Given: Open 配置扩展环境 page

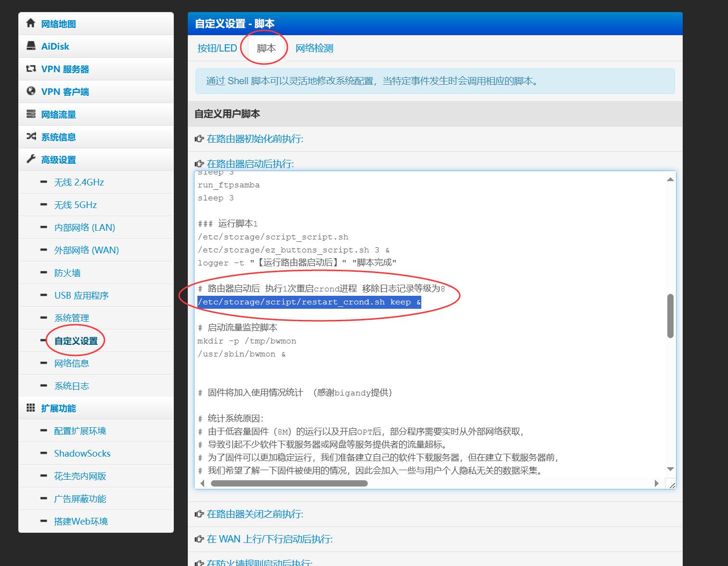Looking at the screenshot, I should (80, 431).
